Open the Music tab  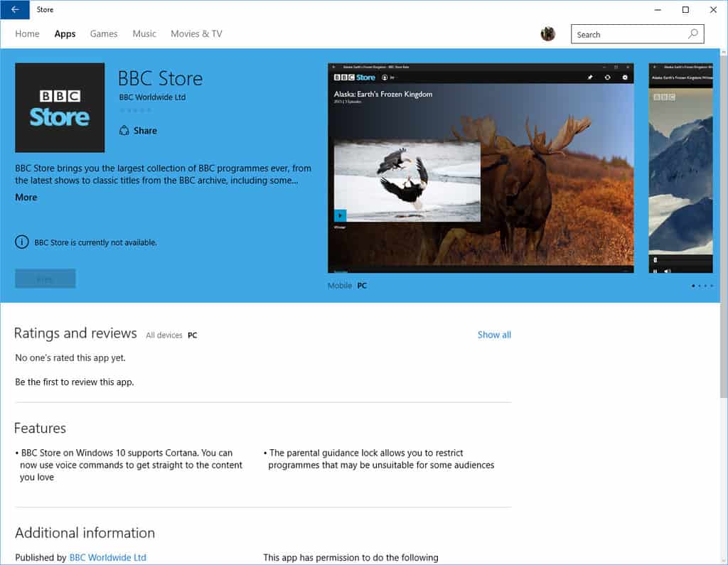coord(144,34)
